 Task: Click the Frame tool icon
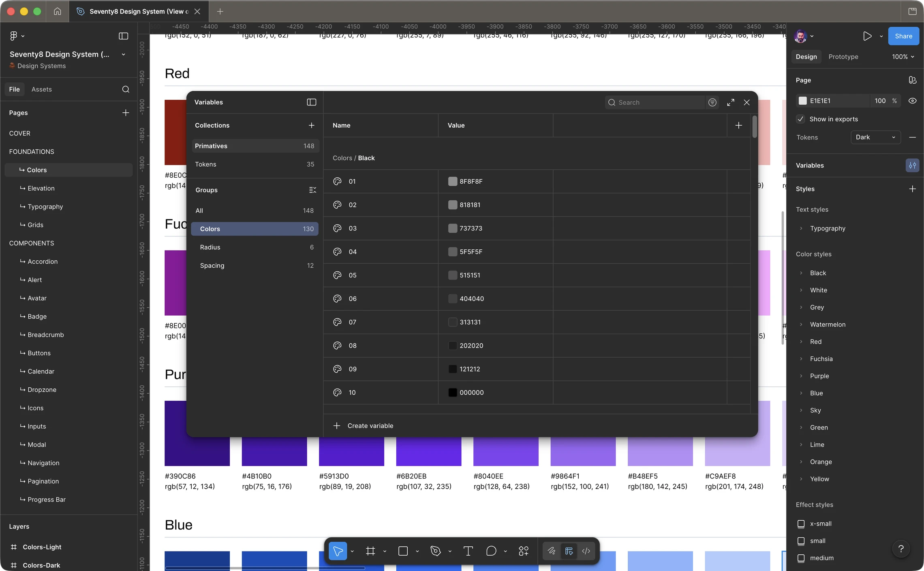370,551
